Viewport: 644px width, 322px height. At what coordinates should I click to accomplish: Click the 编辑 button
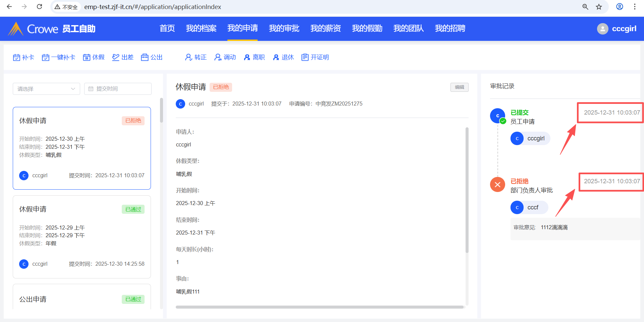click(460, 87)
